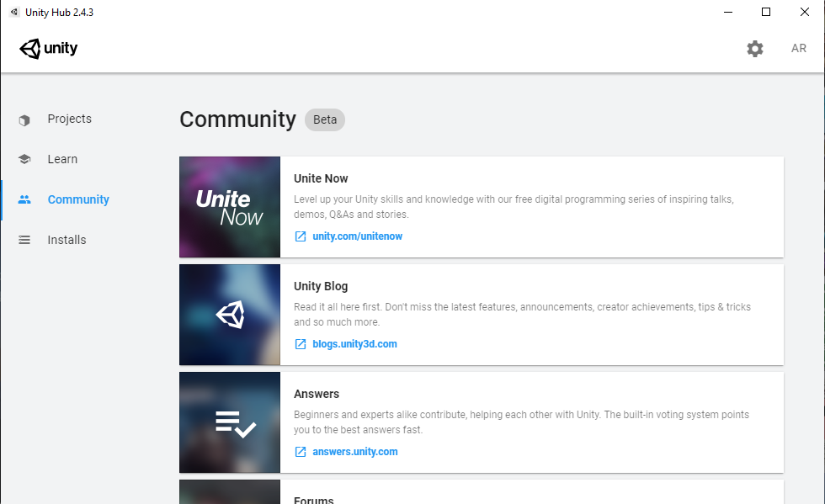Open the unity.com/unitenow link

pos(357,236)
